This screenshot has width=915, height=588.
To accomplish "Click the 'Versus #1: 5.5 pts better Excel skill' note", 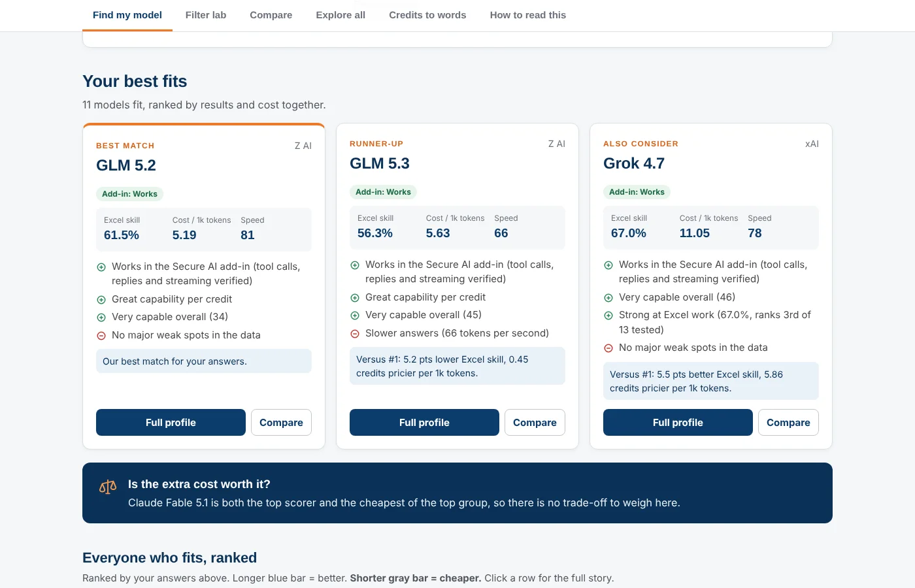I will pos(711,381).
